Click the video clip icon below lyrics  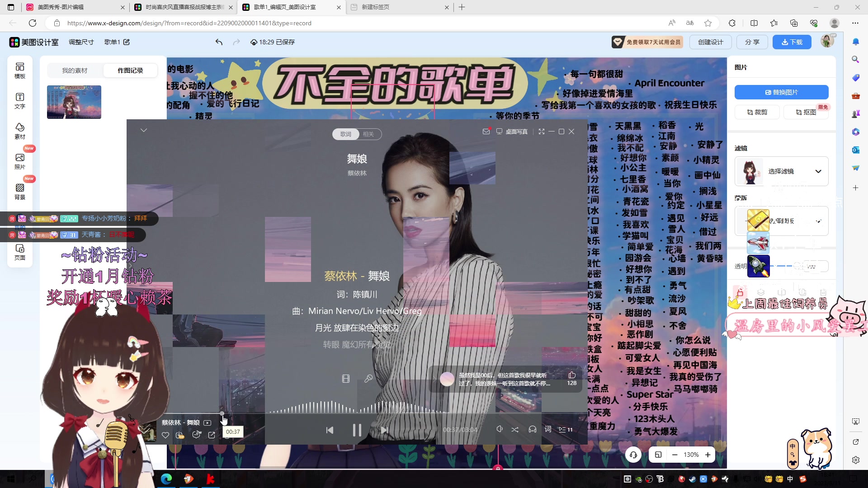(x=346, y=379)
